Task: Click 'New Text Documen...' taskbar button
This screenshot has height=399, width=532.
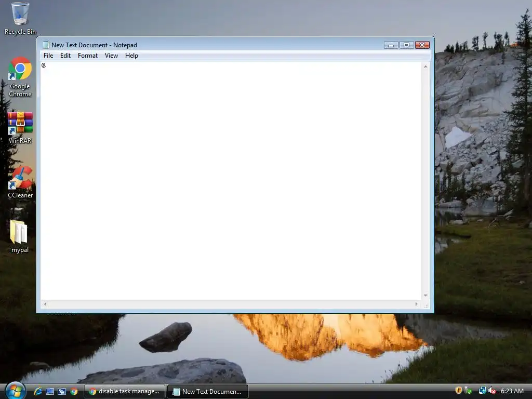Action: [208, 391]
